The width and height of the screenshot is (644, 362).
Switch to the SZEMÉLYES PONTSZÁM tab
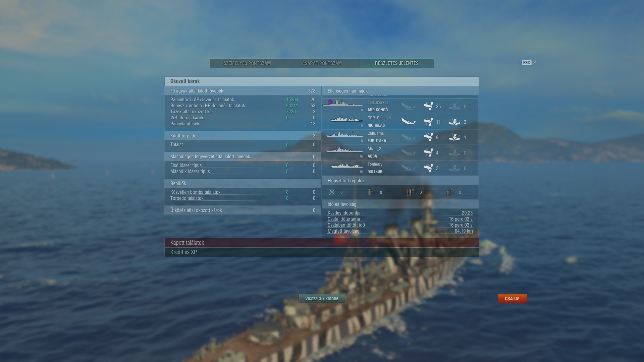coord(247,63)
